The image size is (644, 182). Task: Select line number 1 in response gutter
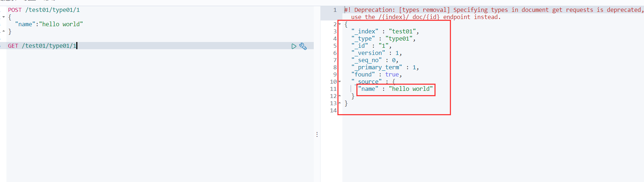click(335, 10)
